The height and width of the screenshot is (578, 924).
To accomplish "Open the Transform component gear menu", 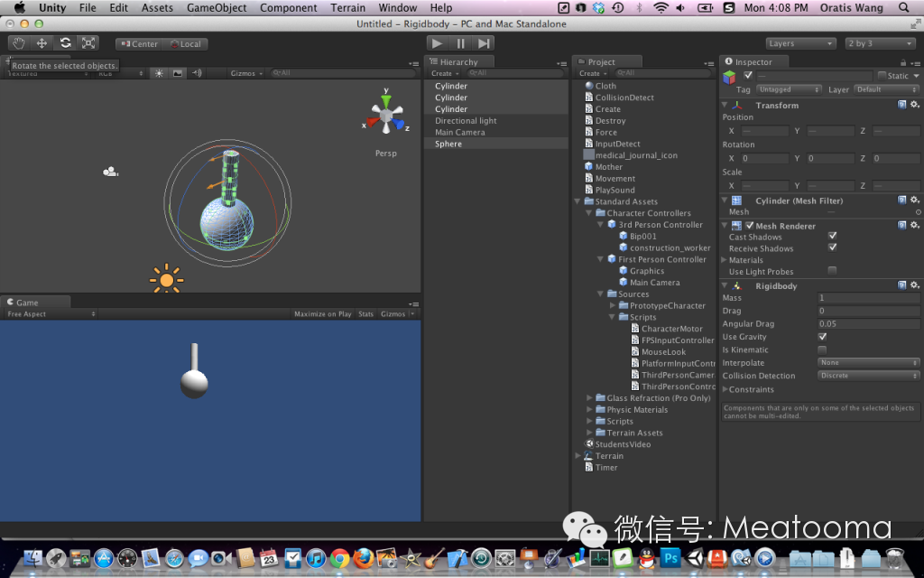I will (914, 105).
